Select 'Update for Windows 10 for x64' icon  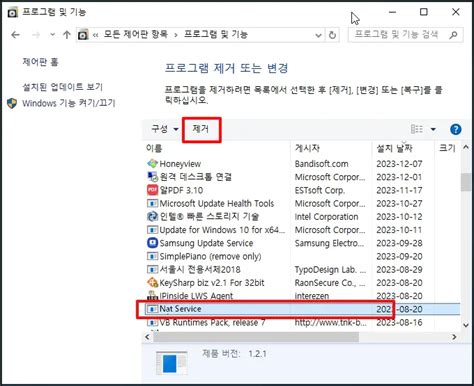(152, 230)
